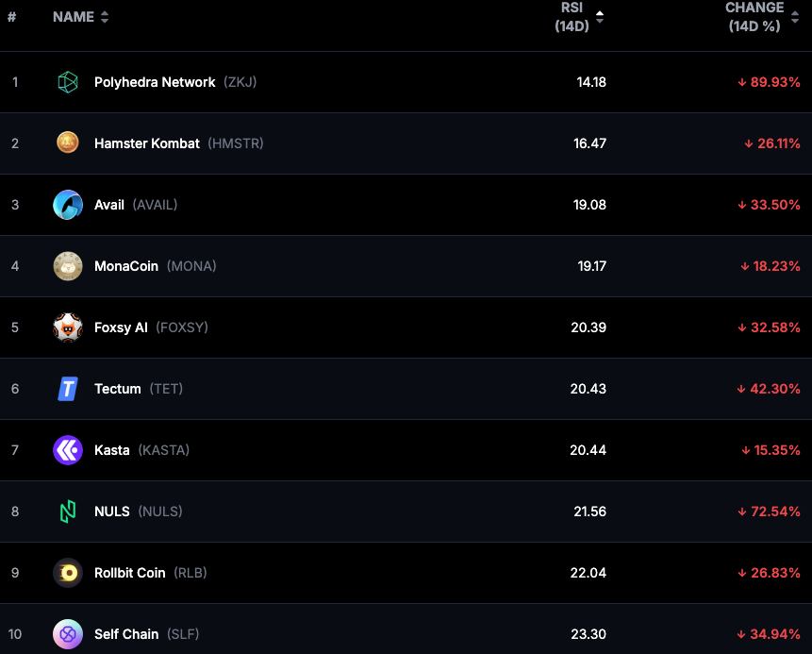Screen dimensions: 812x654
Task: Click the NAME column header label
Action: [x=74, y=17]
